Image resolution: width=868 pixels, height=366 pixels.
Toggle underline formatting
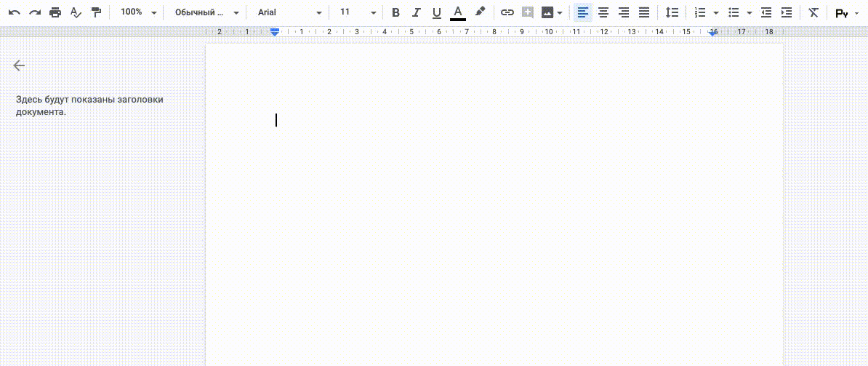pos(437,12)
